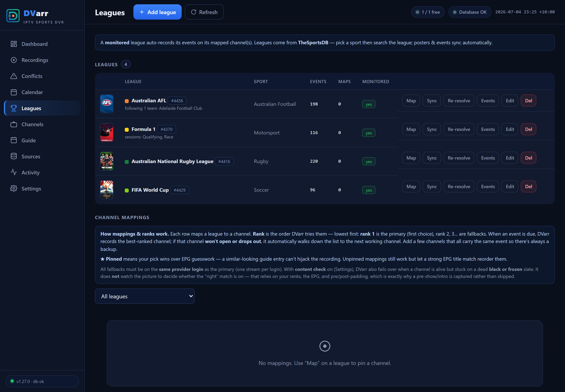
Task: Click 'following 1 team: Adelaide Football Club' text
Action: coord(163,108)
